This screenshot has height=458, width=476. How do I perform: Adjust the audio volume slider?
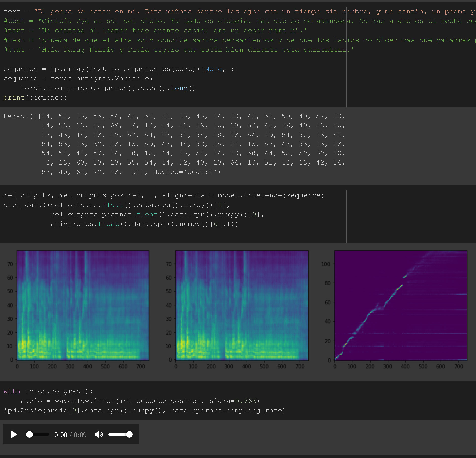click(121, 434)
